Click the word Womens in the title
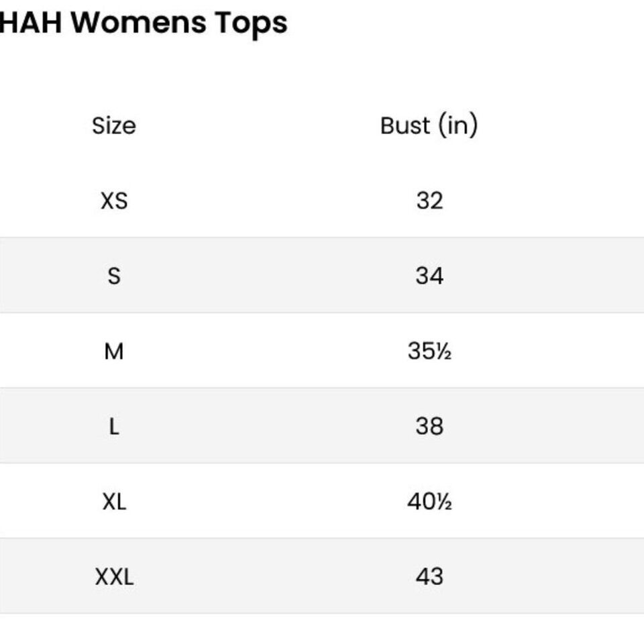The height and width of the screenshot is (644, 644). pos(139,23)
